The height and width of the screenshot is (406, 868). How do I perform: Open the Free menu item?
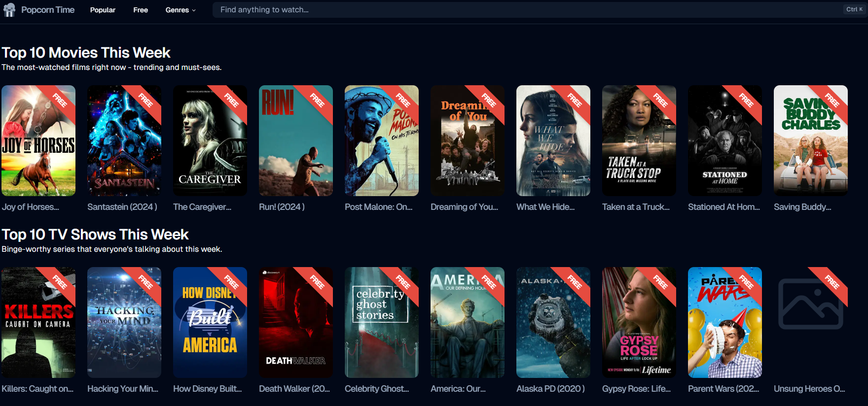[x=141, y=10]
